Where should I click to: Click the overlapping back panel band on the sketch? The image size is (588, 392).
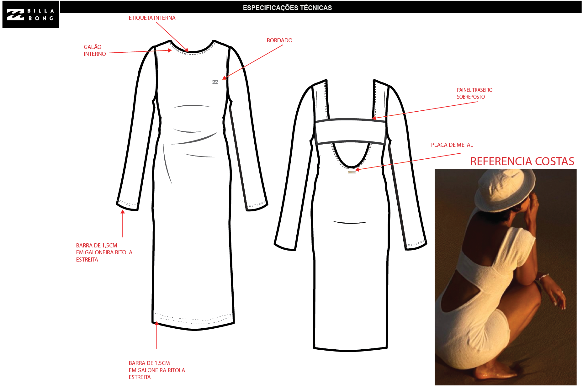(x=350, y=131)
